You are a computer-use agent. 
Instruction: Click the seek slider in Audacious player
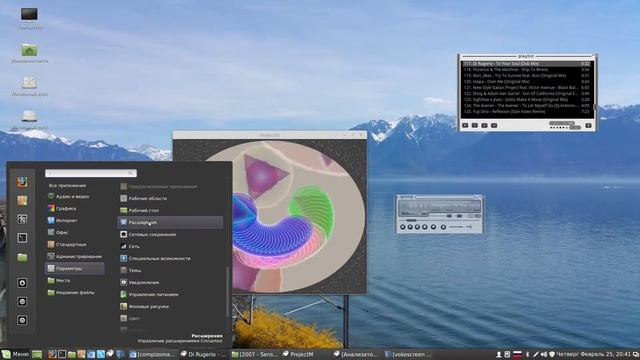[439, 220]
